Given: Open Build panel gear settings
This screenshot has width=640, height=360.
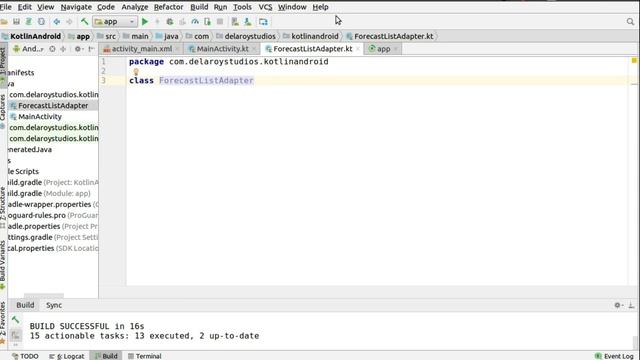Looking at the screenshot, I should (618, 305).
